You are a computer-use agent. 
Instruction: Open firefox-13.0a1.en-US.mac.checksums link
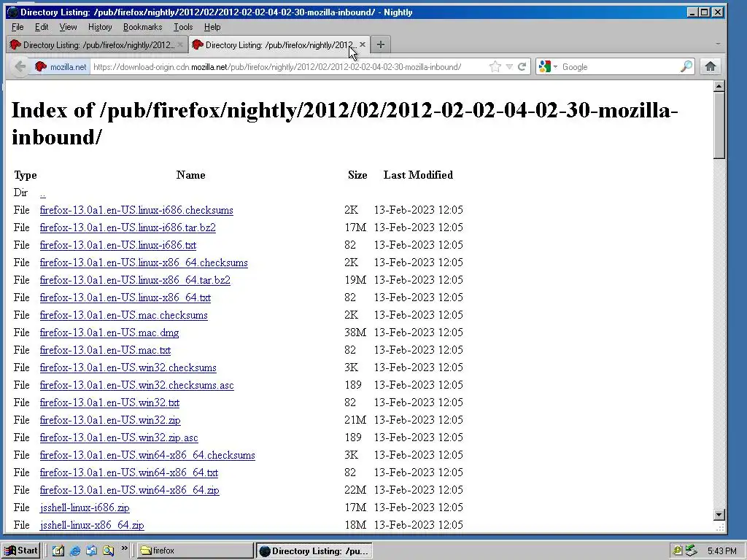coord(124,315)
